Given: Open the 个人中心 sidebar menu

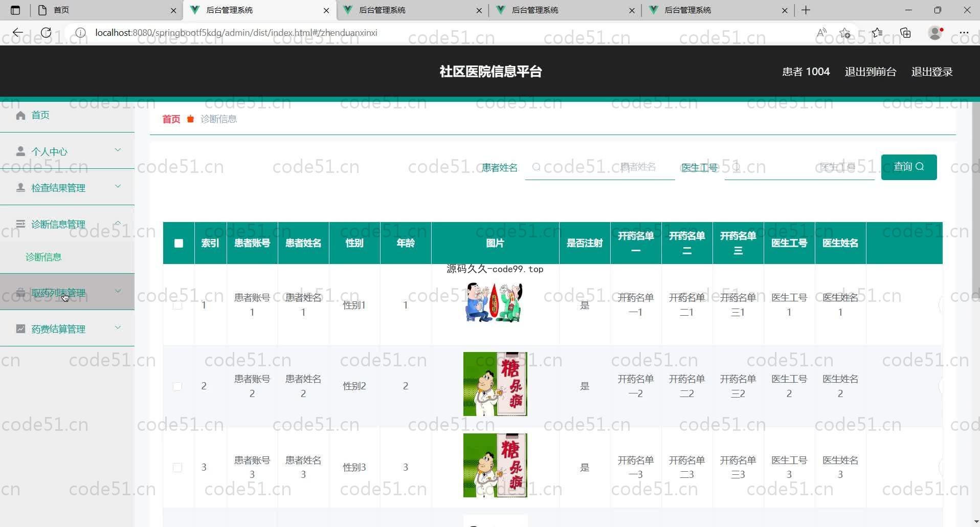Looking at the screenshot, I should [67, 151].
